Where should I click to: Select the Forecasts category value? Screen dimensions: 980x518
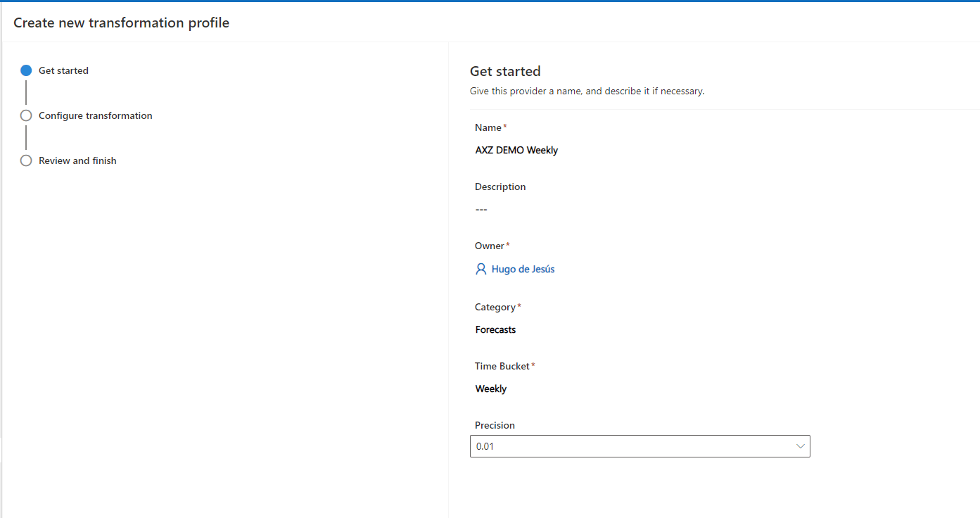click(x=495, y=329)
